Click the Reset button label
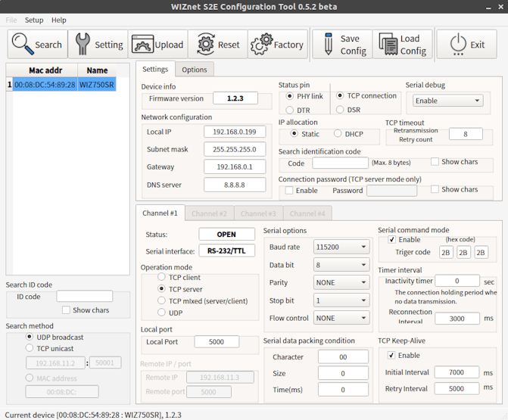Viewport: 508px width, 420px height. (229, 45)
